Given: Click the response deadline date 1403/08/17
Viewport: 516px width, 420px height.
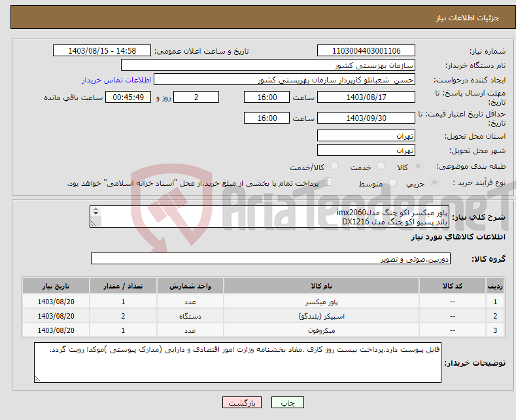Looking at the screenshot, I should click(x=366, y=97).
